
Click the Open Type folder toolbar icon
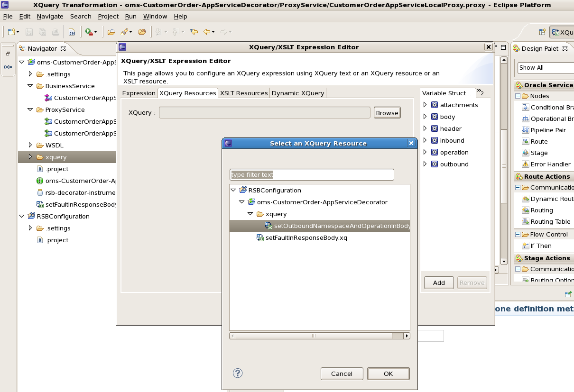coord(111,32)
